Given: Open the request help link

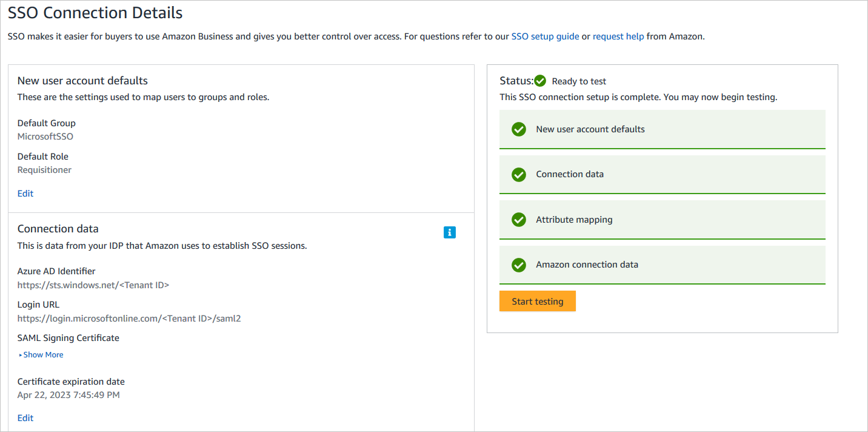Looking at the screenshot, I should [x=618, y=36].
